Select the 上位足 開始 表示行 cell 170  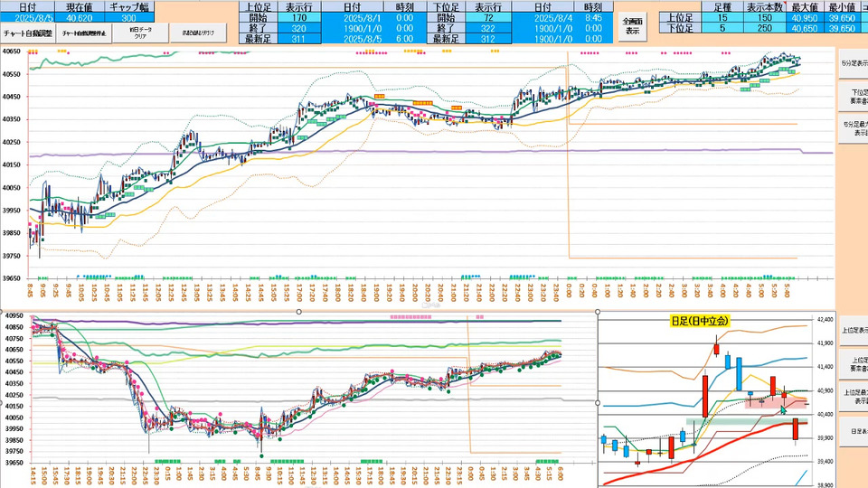pos(299,18)
